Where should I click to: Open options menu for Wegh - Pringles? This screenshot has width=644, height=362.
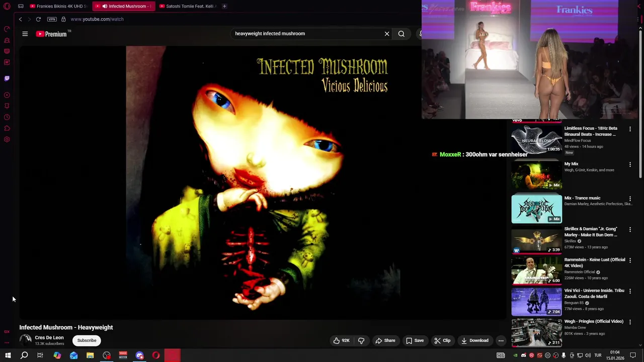(630, 322)
